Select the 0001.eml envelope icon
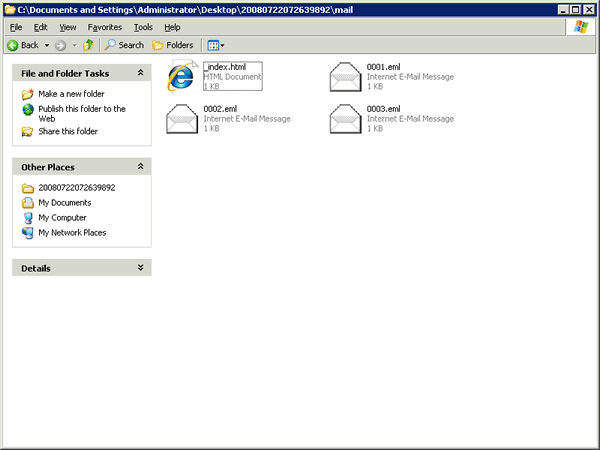Image resolution: width=600 pixels, height=450 pixels. [x=345, y=77]
